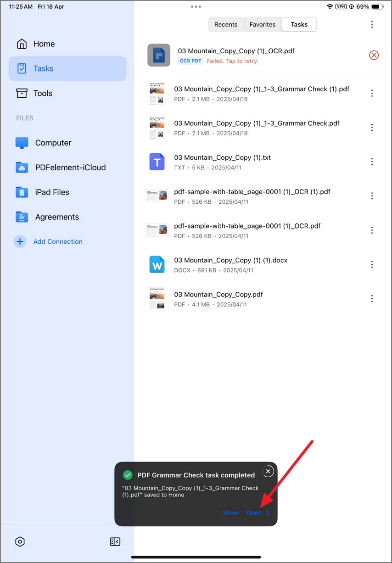This screenshot has width=392, height=563.
Task: Cancel the failed OCR task with red X
Action: (374, 55)
